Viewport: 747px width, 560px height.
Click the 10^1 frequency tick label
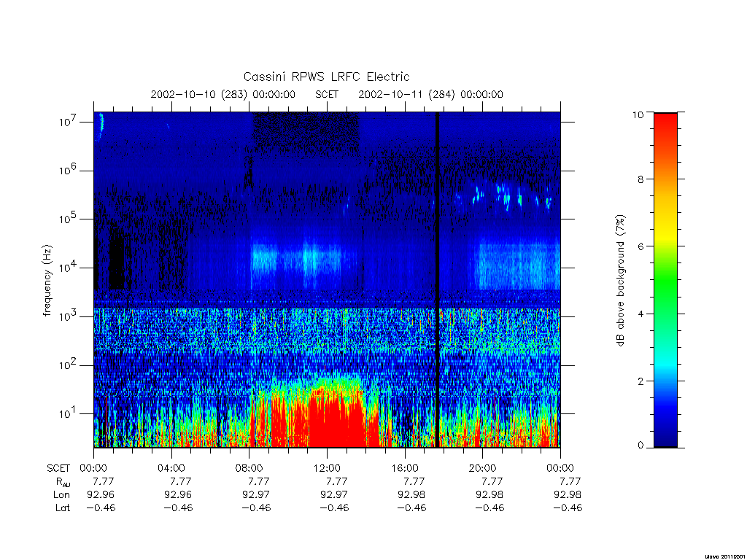click(x=69, y=414)
